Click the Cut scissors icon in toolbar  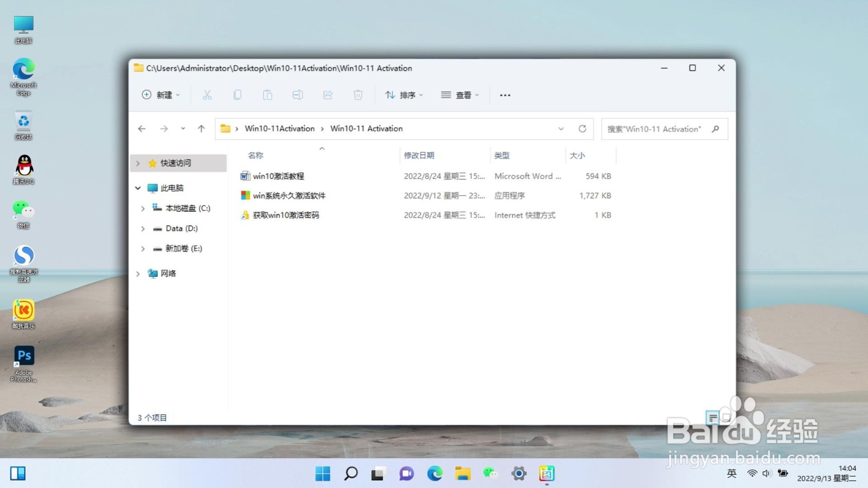[207, 95]
